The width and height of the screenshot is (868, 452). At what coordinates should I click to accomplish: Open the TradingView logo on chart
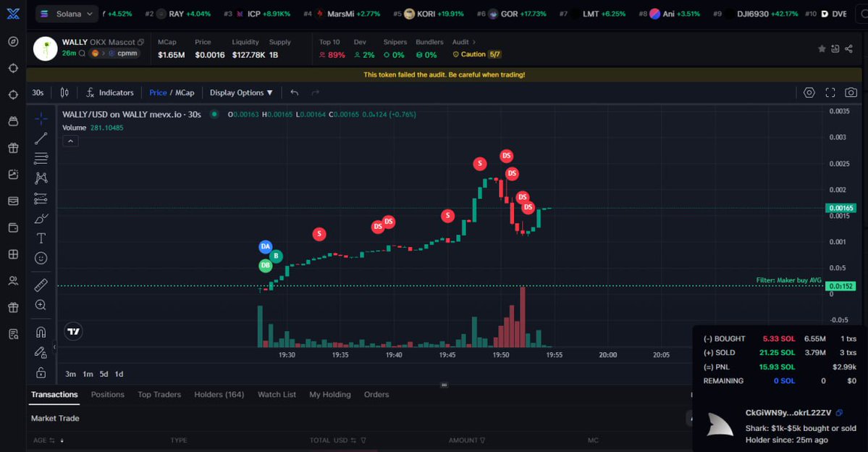(73, 332)
